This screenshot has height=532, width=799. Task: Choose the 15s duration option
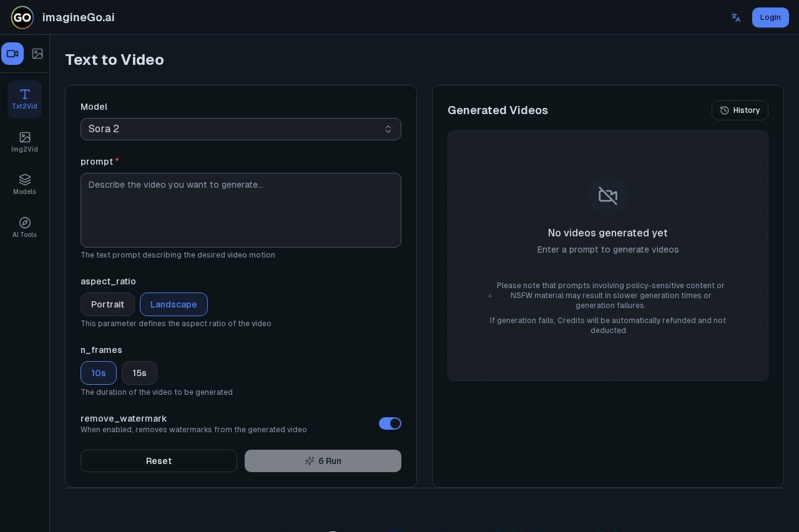pos(139,373)
